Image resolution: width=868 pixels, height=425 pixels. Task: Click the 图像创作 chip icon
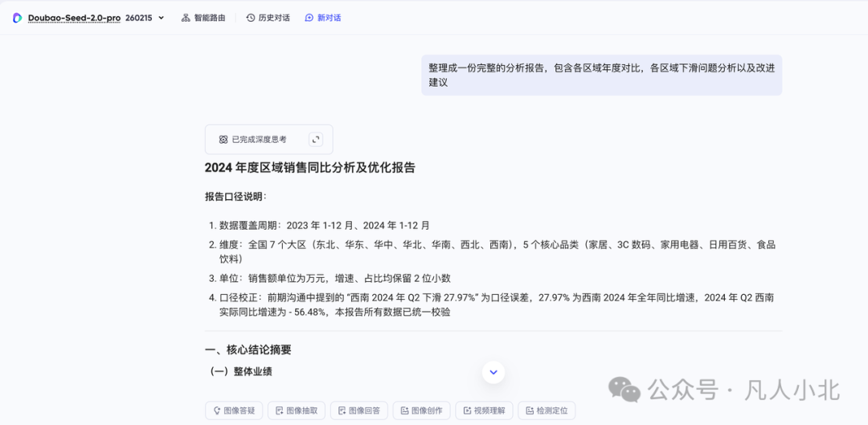point(404,411)
